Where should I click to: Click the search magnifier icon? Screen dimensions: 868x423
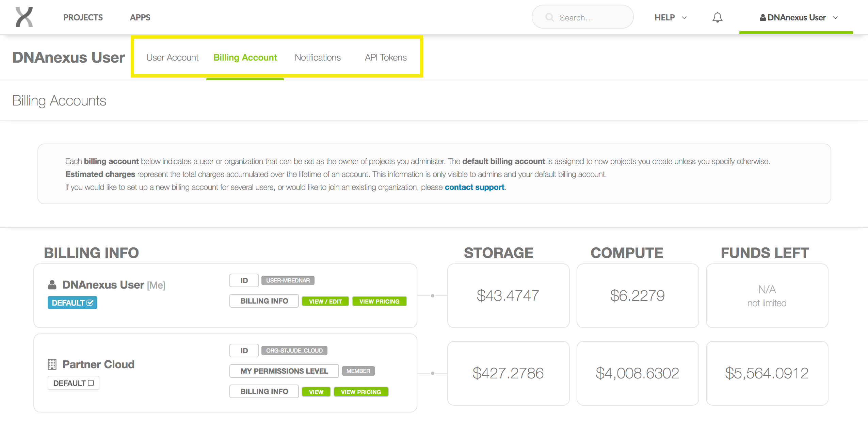pyautogui.click(x=549, y=17)
